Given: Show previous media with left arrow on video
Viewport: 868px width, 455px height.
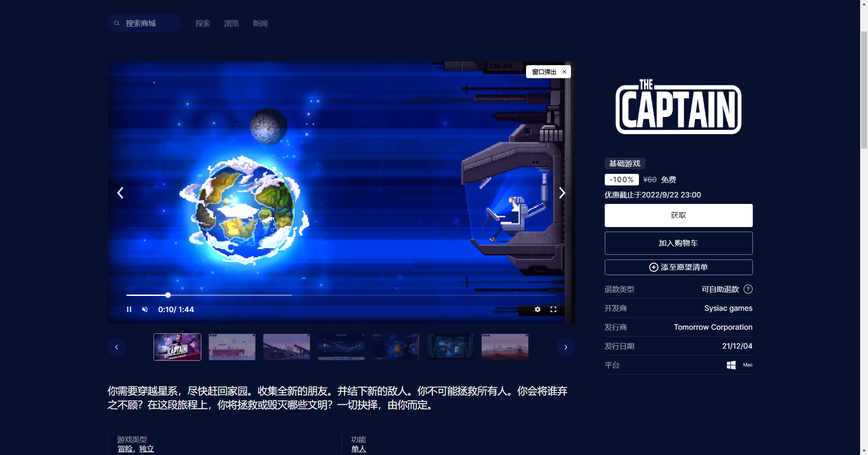Looking at the screenshot, I should pos(120,193).
